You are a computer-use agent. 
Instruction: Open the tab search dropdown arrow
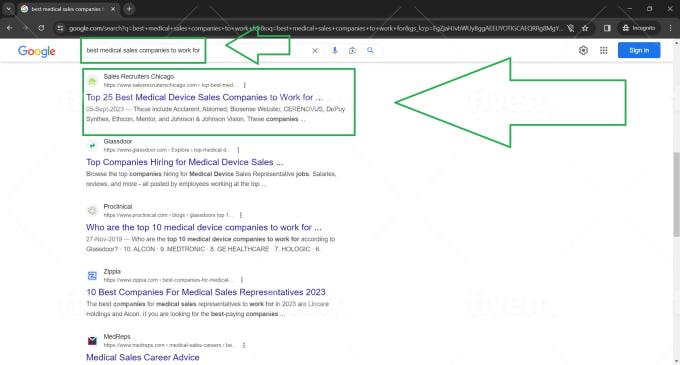(x=8, y=9)
